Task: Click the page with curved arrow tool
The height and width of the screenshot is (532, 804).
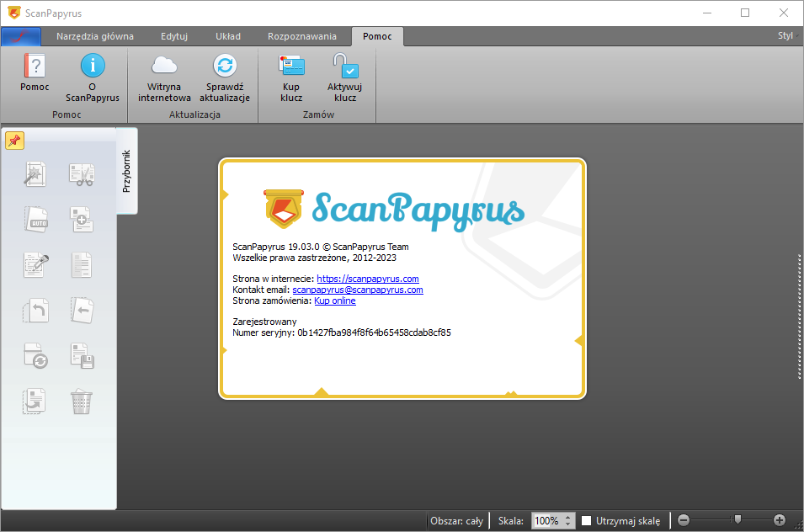Action: click(35, 402)
